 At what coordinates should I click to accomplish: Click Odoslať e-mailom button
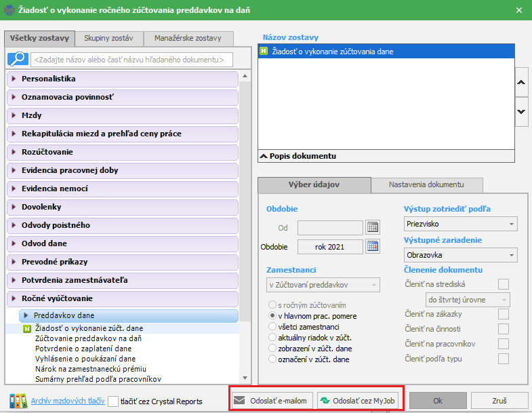coord(273,401)
